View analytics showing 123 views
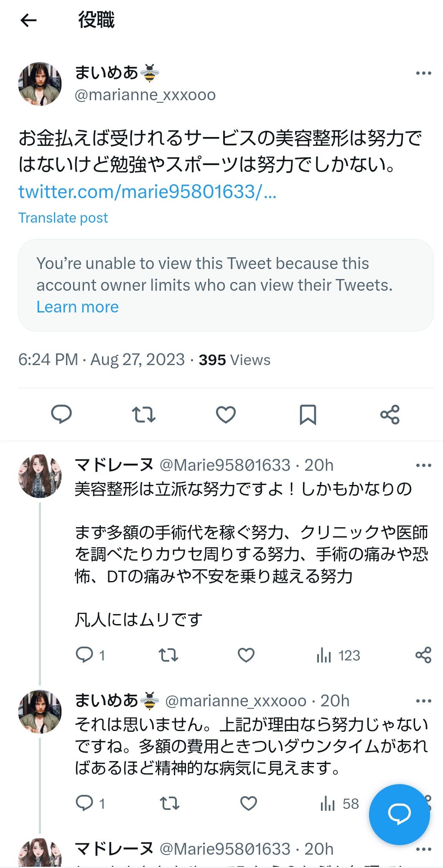This screenshot has height=868, width=443. (338, 655)
